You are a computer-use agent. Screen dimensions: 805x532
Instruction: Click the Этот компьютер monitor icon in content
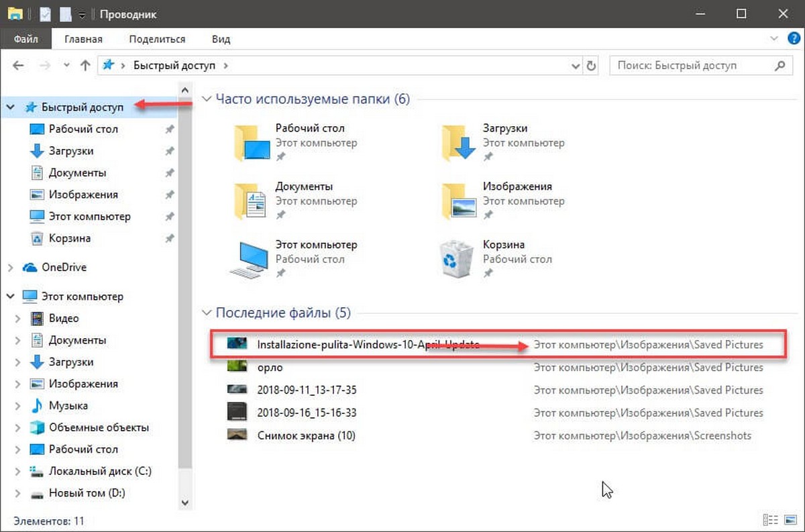[248, 259]
